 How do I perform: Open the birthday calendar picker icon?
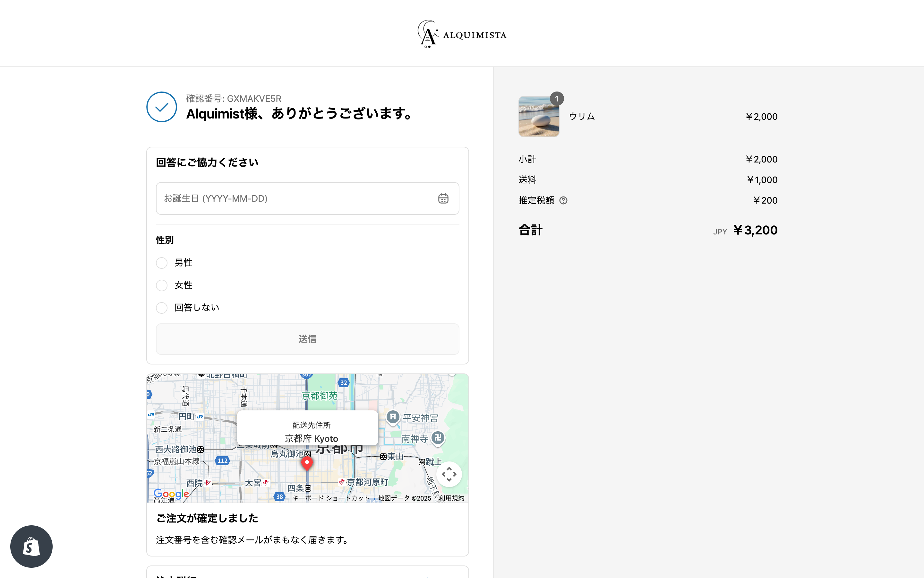[x=443, y=198]
